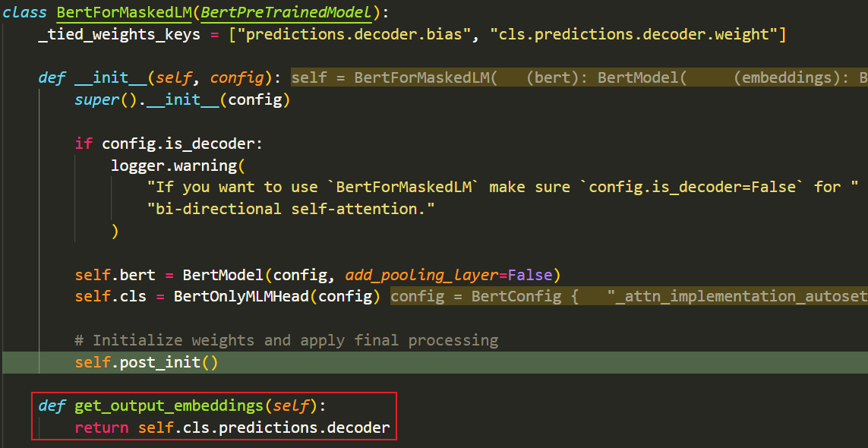Click the return self.cls.predictions.decoder statement
Viewport: 868px width, 448px height.
point(232,427)
